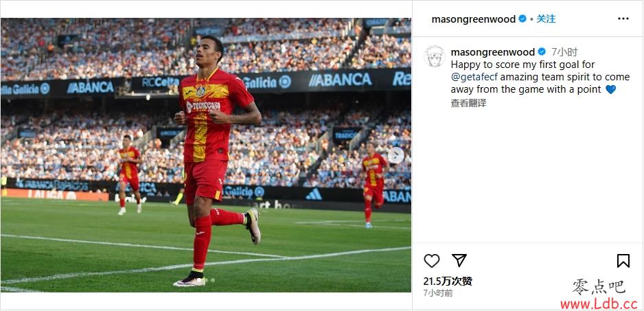Image resolution: width=644 pixels, height=311 pixels.
Task: Save the post with the bookmark icon
Action: click(623, 260)
